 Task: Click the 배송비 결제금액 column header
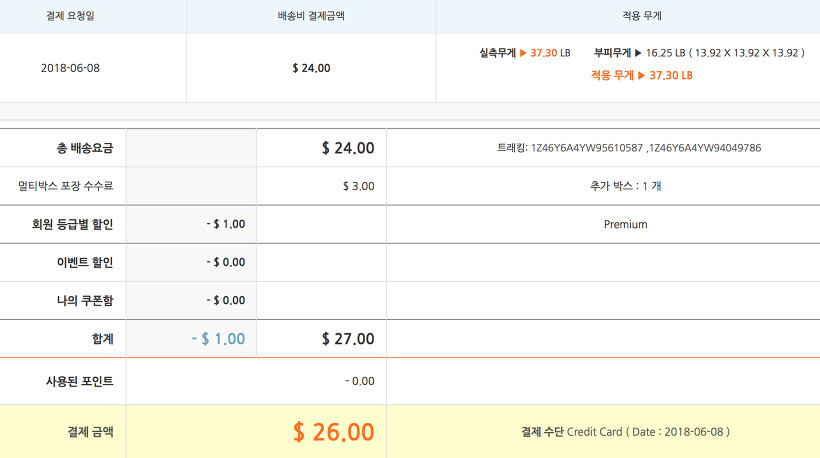311,16
